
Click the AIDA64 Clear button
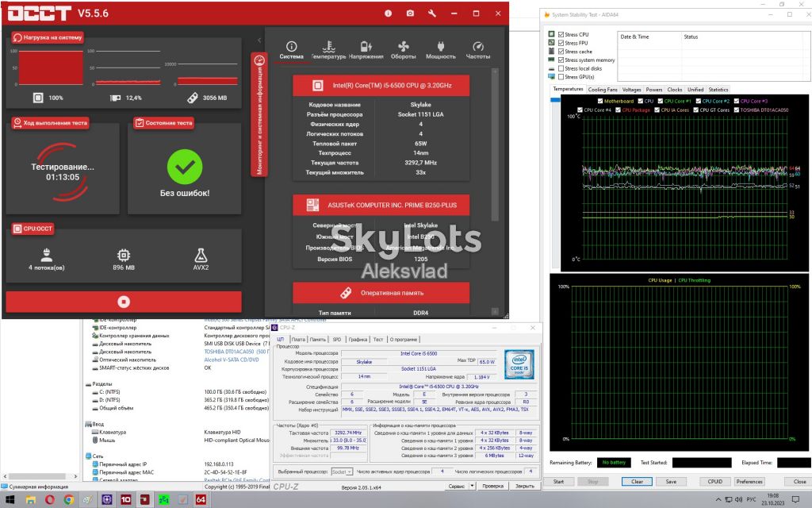(x=637, y=482)
